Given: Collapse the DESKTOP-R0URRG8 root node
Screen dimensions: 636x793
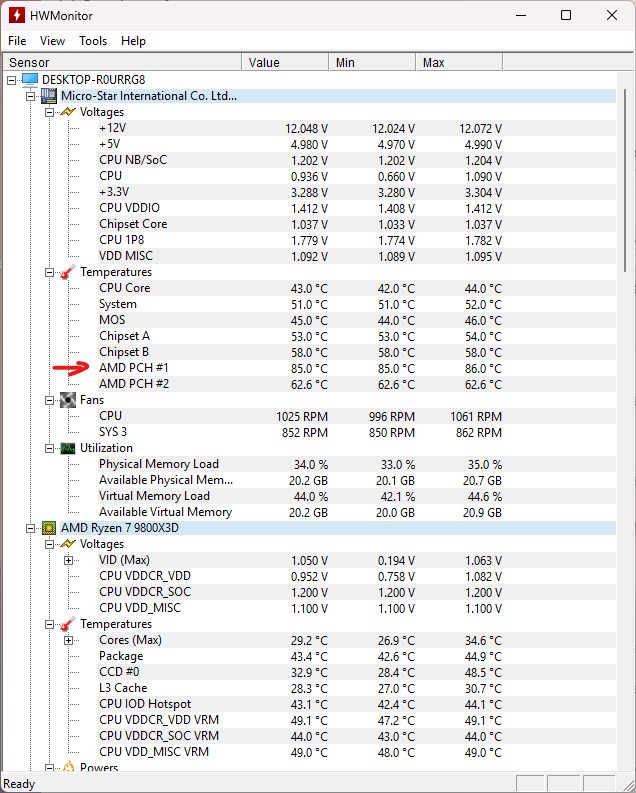Looking at the screenshot, I should [12, 80].
